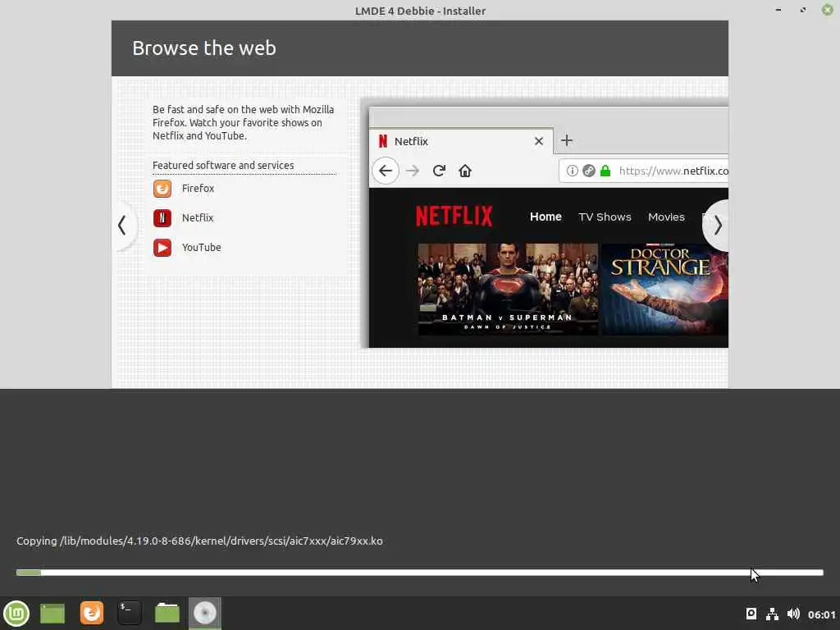The image size is (840, 630).
Task: Click the Firefox icon in featured software
Action: tap(162, 189)
